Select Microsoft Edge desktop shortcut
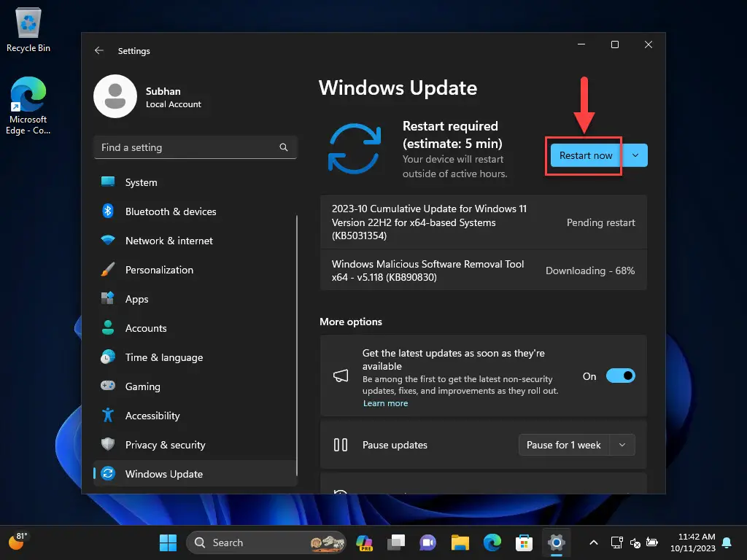 coord(28,105)
